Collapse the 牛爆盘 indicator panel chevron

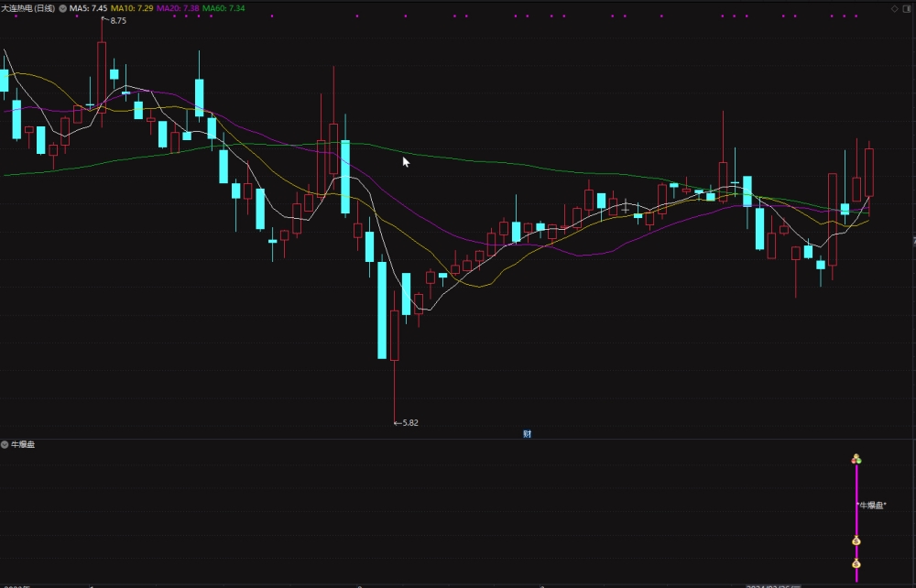point(5,444)
